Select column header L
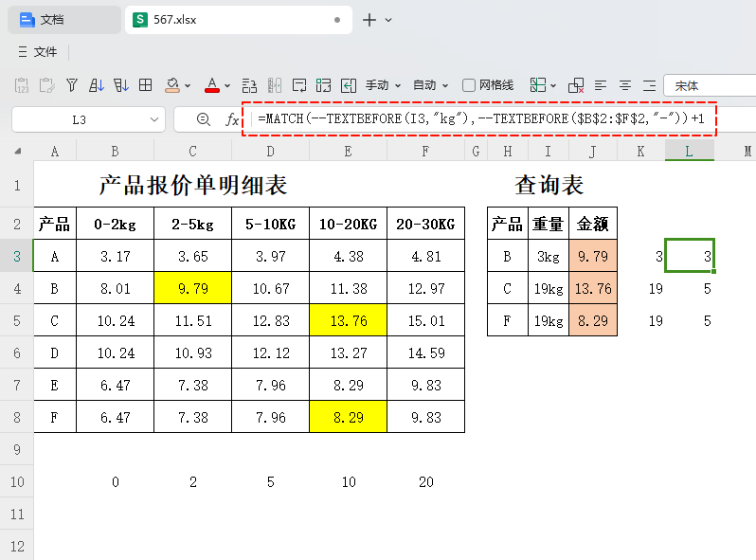This screenshot has height=560, width=756. pyautogui.click(x=689, y=151)
